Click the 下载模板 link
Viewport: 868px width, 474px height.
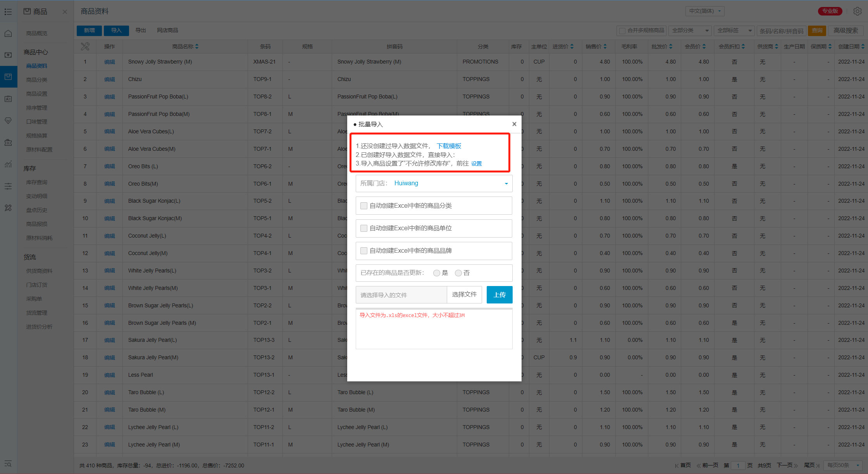(x=449, y=146)
